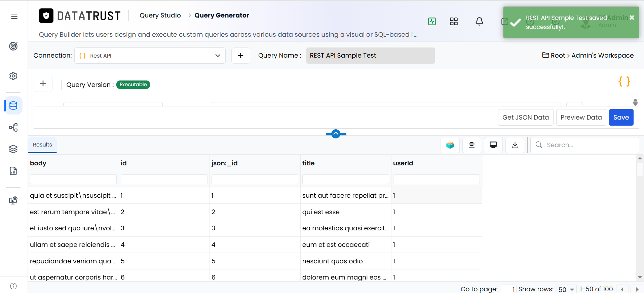
Task: Collapse the editor with blue chevron handle
Action: pos(336,134)
